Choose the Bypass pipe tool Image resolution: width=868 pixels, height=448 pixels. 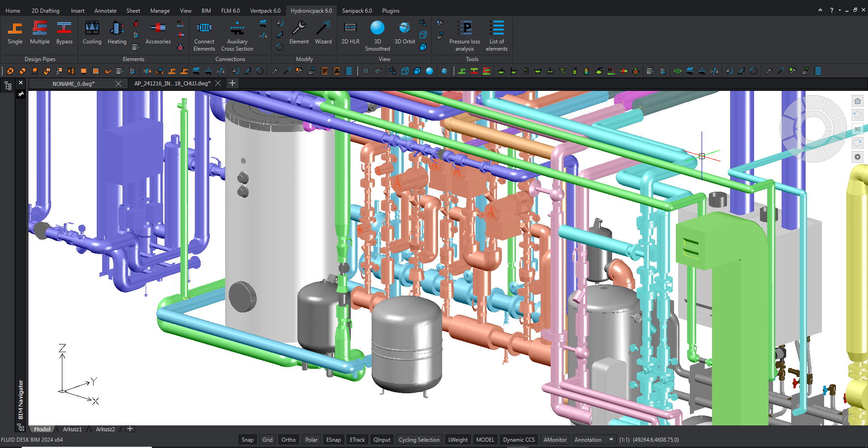click(64, 33)
